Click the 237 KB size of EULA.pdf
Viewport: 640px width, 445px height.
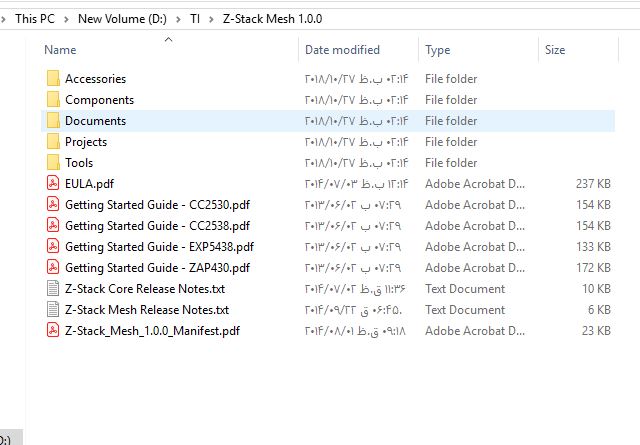click(593, 184)
